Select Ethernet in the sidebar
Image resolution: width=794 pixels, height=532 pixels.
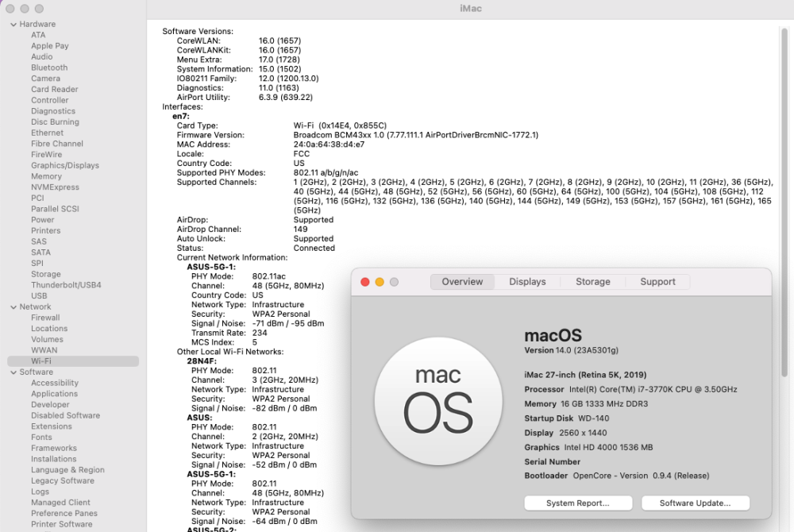click(x=47, y=133)
